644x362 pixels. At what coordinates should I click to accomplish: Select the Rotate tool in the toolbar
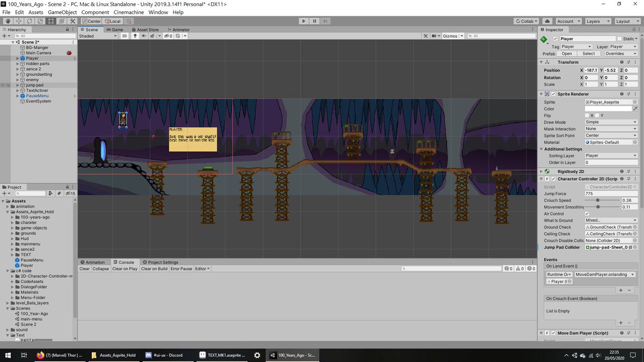point(30,21)
